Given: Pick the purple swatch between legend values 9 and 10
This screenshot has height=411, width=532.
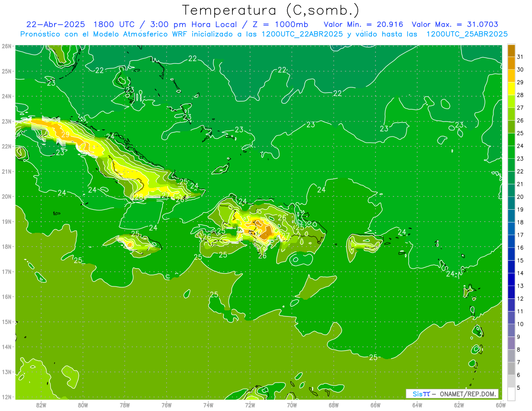Looking at the screenshot, I should [x=511, y=330].
